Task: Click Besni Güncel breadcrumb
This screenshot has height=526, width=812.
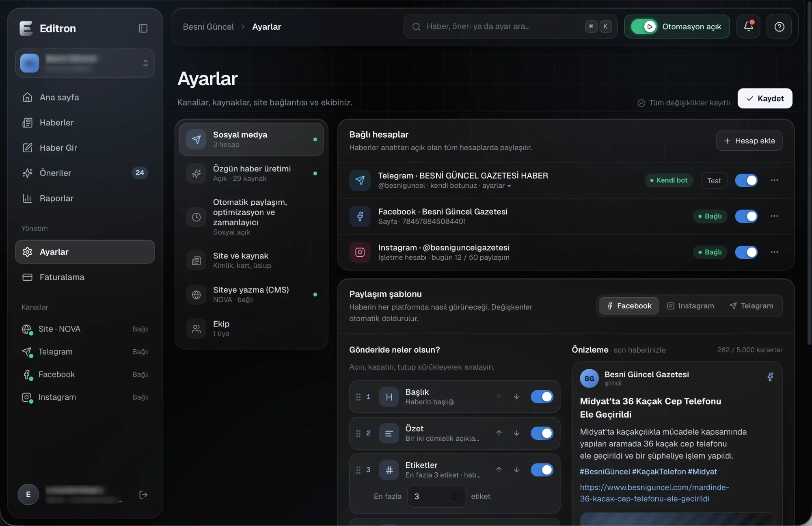Action: [208, 26]
